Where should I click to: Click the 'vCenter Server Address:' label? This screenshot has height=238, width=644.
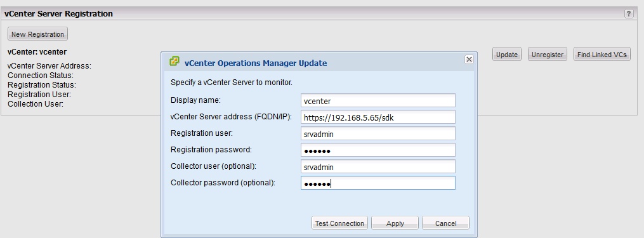(x=49, y=66)
